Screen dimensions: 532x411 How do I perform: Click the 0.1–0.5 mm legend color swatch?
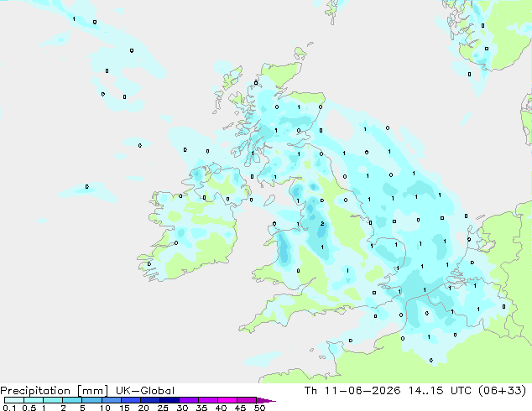(14, 400)
